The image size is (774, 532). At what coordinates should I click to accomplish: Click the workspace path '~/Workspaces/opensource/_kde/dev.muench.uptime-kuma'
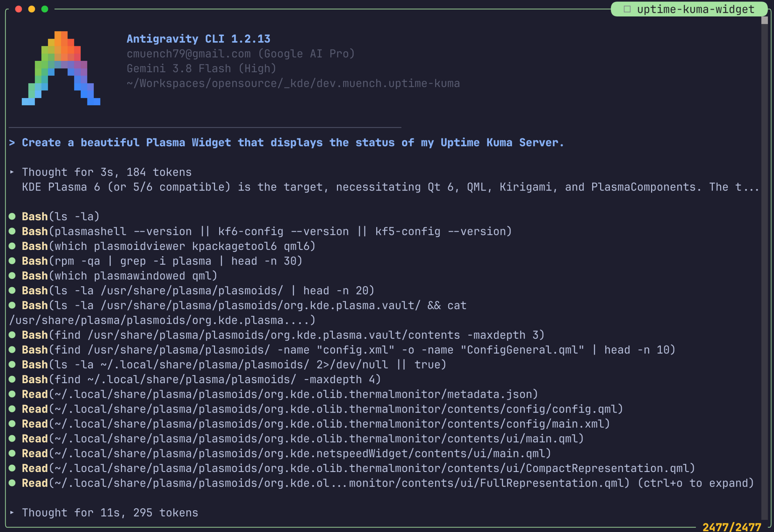293,83
